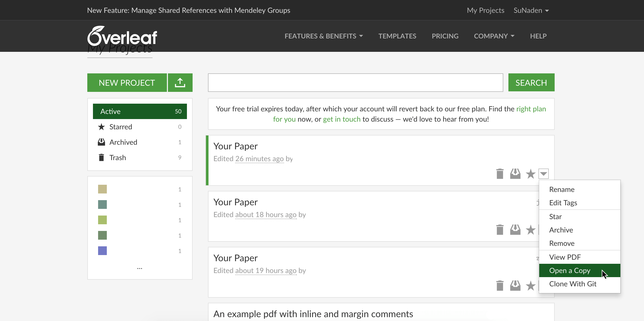This screenshot has width=644, height=321.
Task: Select the purple tag color swatch
Action: point(102,251)
